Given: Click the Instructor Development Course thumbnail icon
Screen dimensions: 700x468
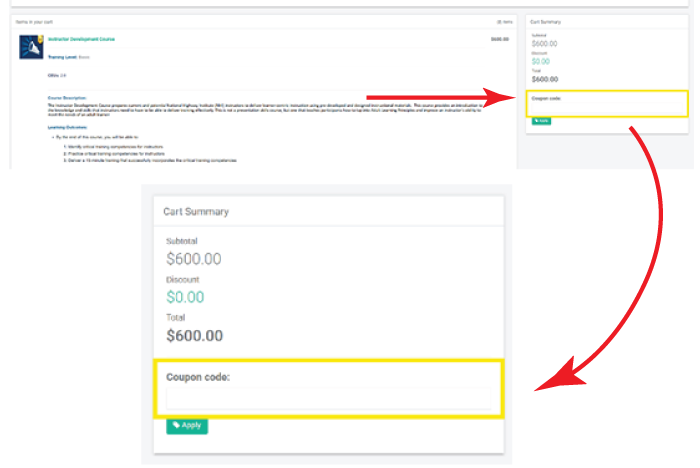Looking at the screenshot, I should (x=31, y=47).
